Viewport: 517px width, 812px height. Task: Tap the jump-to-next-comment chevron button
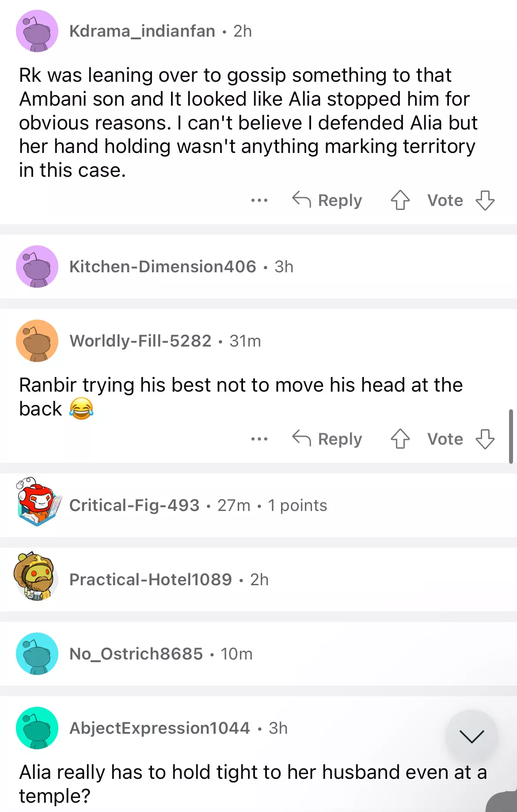click(471, 736)
